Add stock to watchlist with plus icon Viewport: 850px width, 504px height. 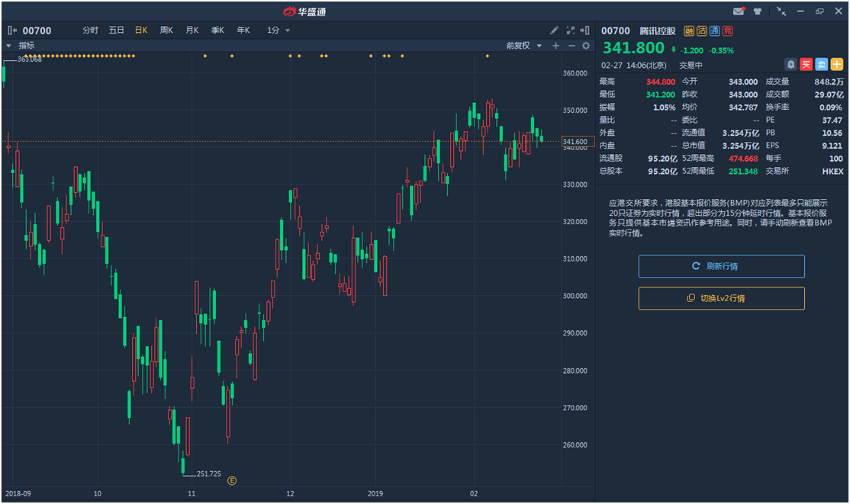[837, 65]
